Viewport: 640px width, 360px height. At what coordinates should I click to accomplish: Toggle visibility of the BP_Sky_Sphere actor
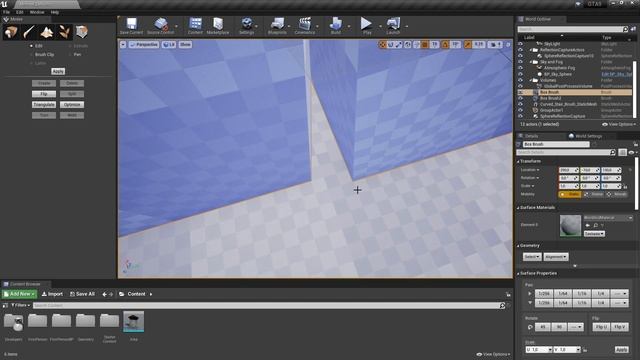coord(520,74)
